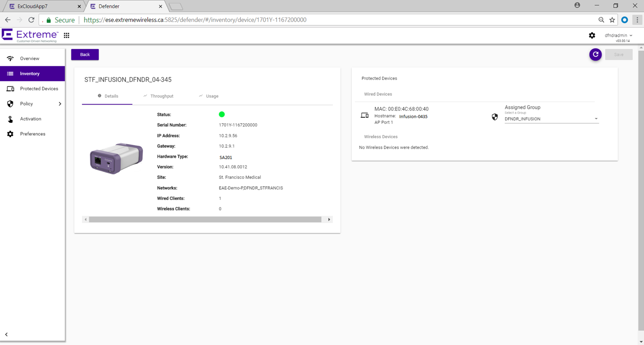This screenshot has height=345, width=644.
Task: Click the STF_INFUSION_DFNDR_04-345 device title
Action: (128, 80)
